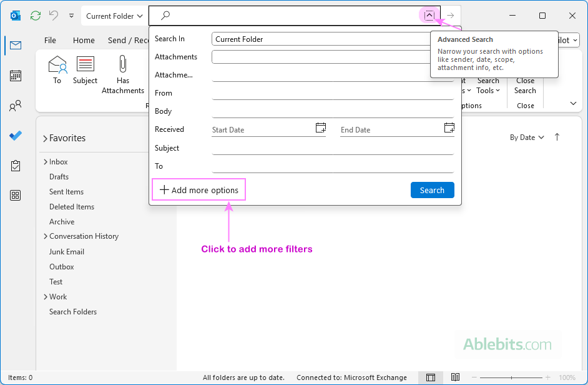Viewport: 588px width, 385px height.
Task: Open End Date calendar picker
Action: pos(449,128)
